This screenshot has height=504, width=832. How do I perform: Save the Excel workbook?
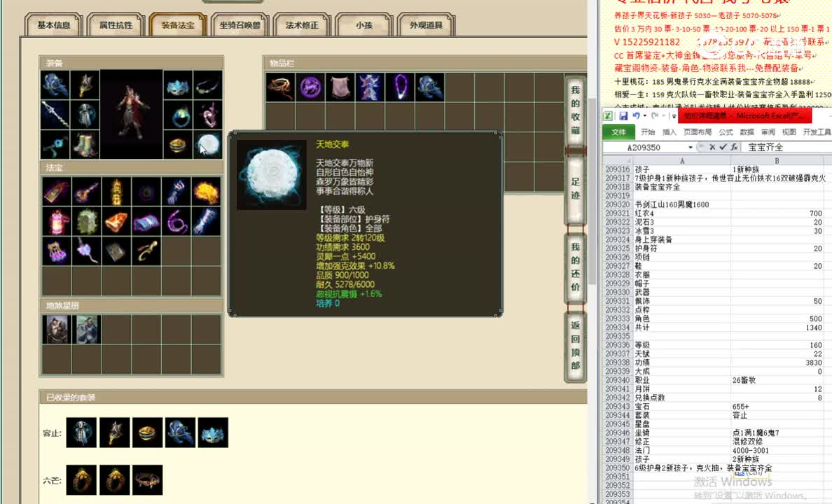(623, 115)
